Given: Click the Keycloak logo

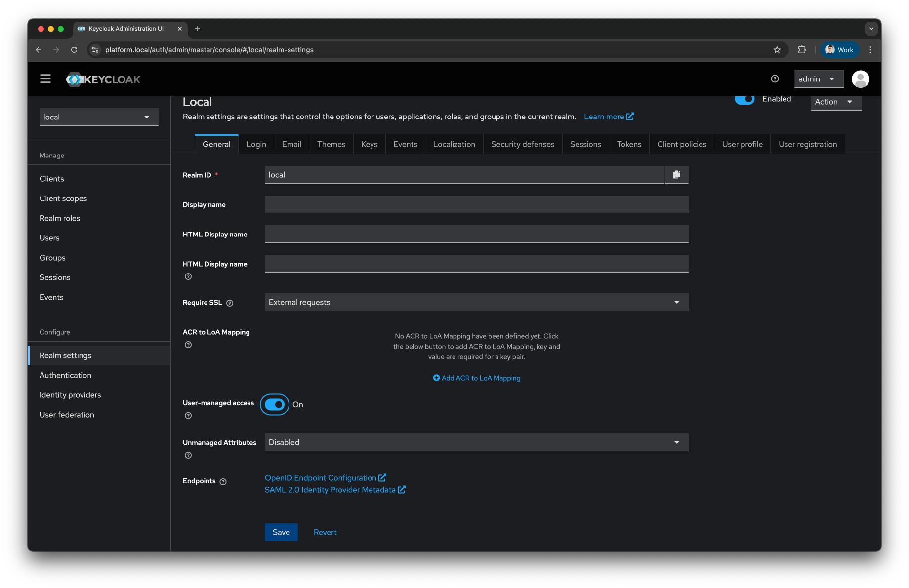Looking at the screenshot, I should 103,79.
